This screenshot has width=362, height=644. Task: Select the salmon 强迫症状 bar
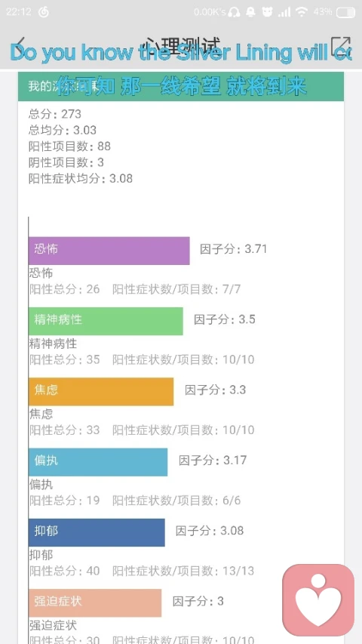(x=95, y=603)
